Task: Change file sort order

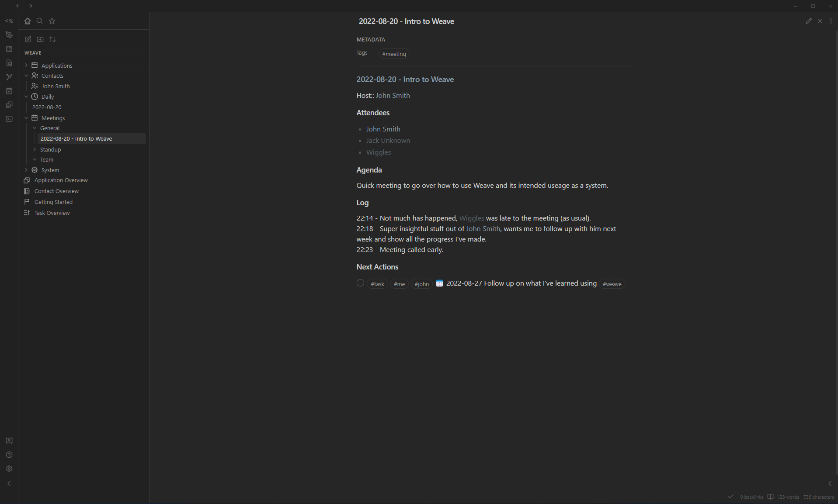Action: point(52,39)
